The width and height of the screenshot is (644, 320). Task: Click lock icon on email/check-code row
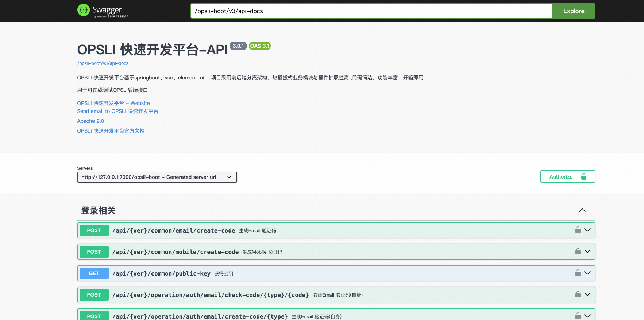(578, 294)
